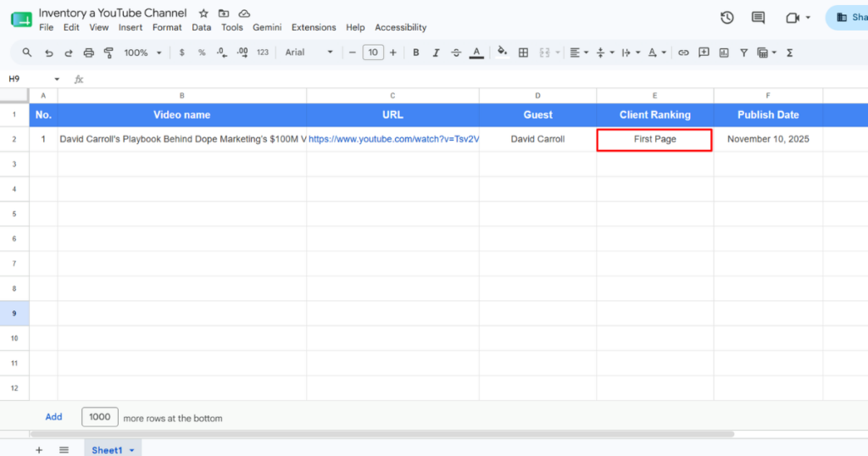Open the name box dropdown arrow

pos(57,79)
